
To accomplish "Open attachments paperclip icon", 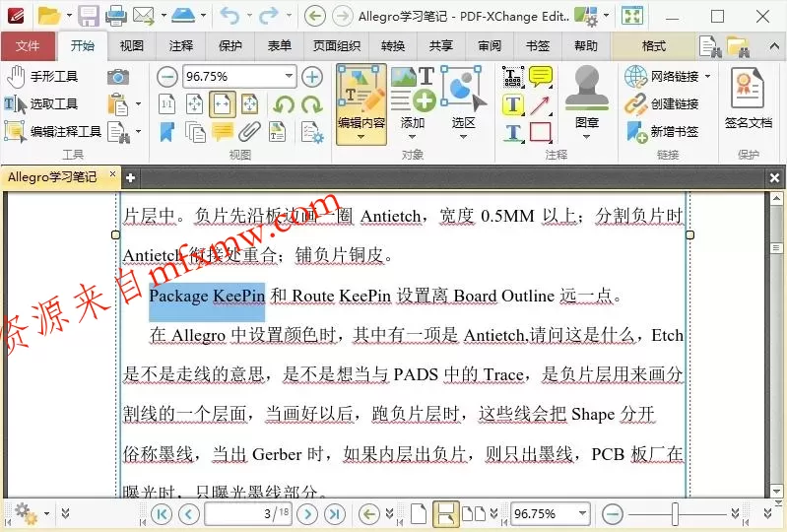I will 249,132.
